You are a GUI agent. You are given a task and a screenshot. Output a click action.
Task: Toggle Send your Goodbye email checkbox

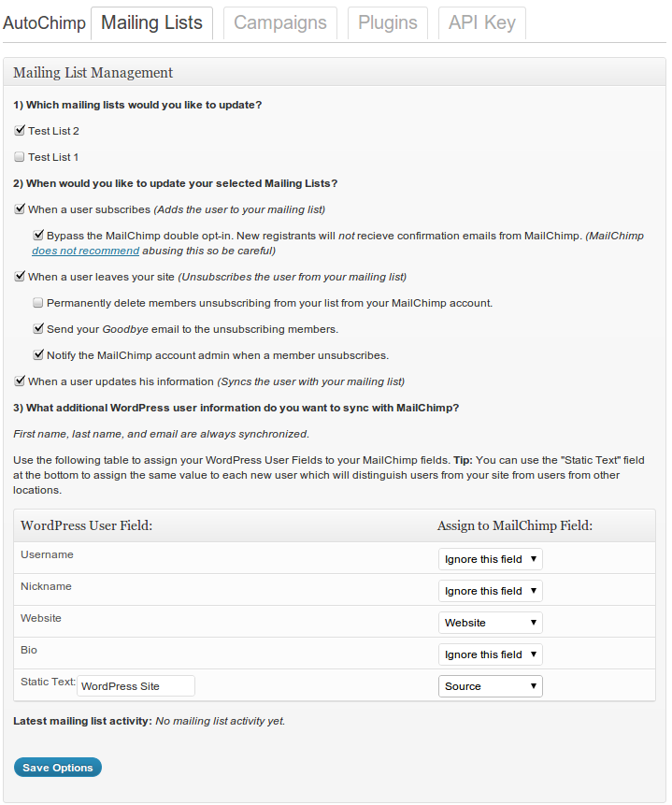pyautogui.click(x=38, y=328)
